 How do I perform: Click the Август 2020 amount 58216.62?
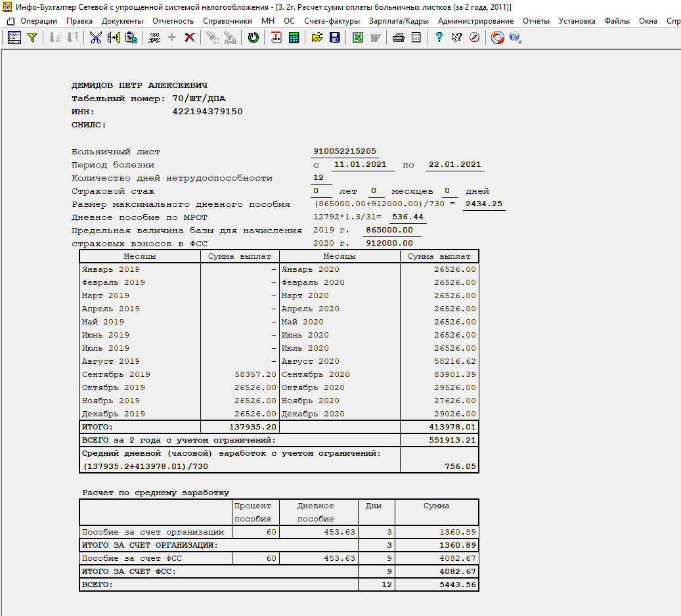pos(454,361)
